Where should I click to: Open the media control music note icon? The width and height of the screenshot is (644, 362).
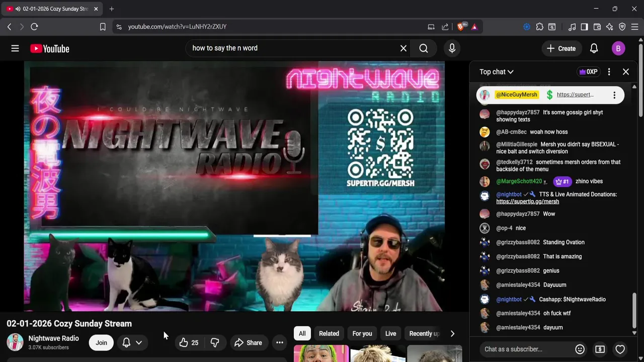[x=572, y=27]
